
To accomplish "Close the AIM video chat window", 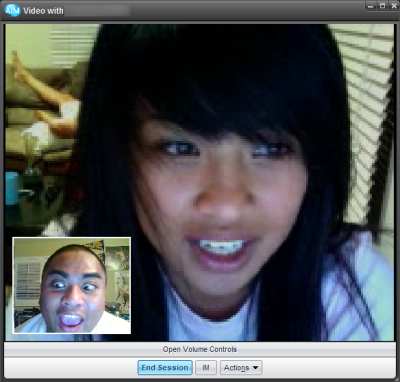I will point(393,6).
